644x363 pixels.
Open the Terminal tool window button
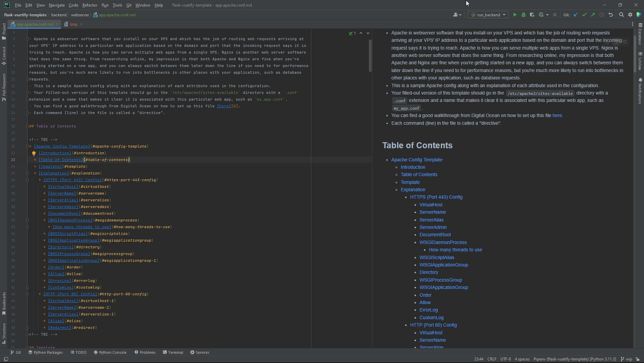pos(173,353)
